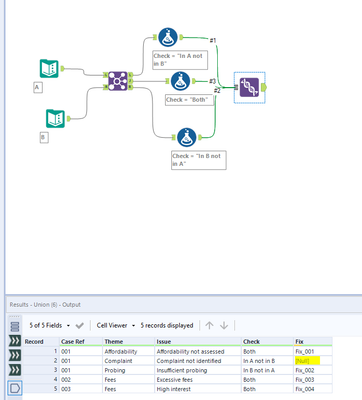The height and width of the screenshot is (400, 362).
Task: Select the output anchor results icon
Action: pos(15,388)
